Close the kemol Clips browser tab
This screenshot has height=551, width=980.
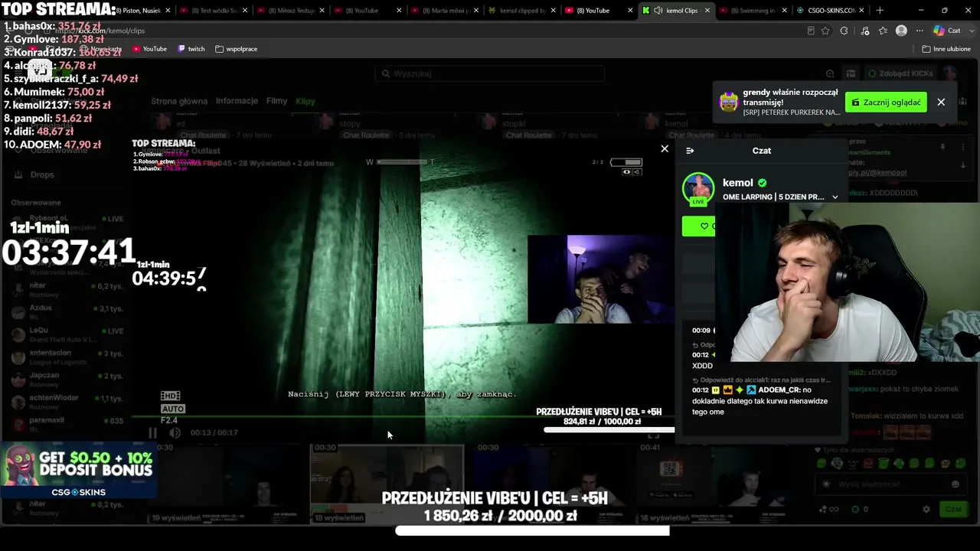(707, 11)
